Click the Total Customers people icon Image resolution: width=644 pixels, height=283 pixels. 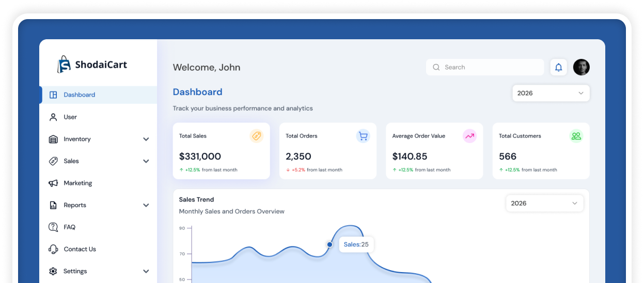(x=576, y=136)
